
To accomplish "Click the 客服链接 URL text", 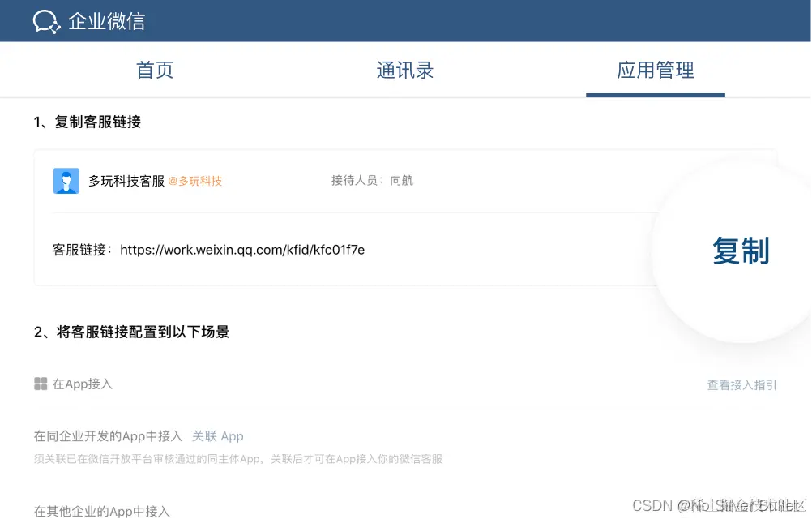I will click(242, 251).
